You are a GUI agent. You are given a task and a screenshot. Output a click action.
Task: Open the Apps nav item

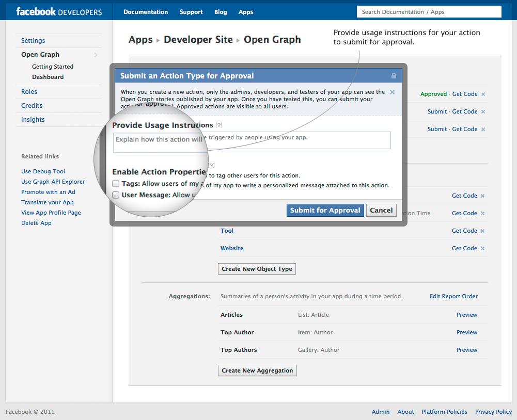(x=246, y=12)
